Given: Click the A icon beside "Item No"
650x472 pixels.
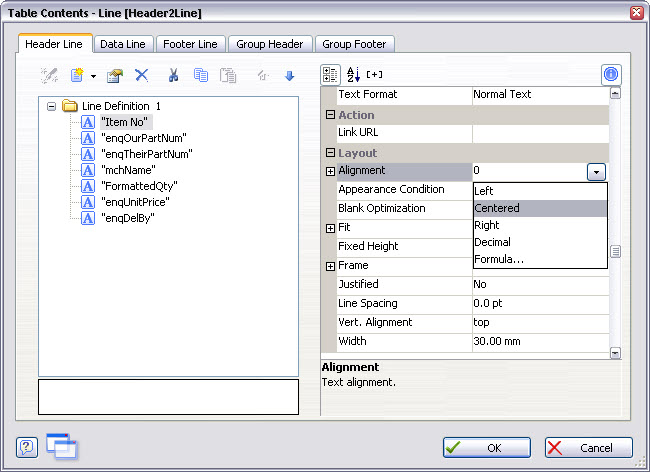Looking at the screenshot, I should coord(88,122).
